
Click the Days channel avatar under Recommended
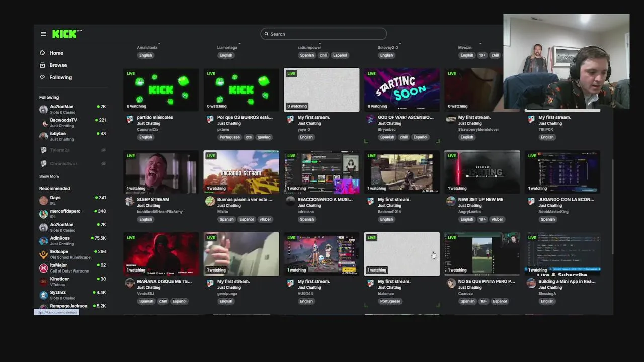[x=44, y=200]
